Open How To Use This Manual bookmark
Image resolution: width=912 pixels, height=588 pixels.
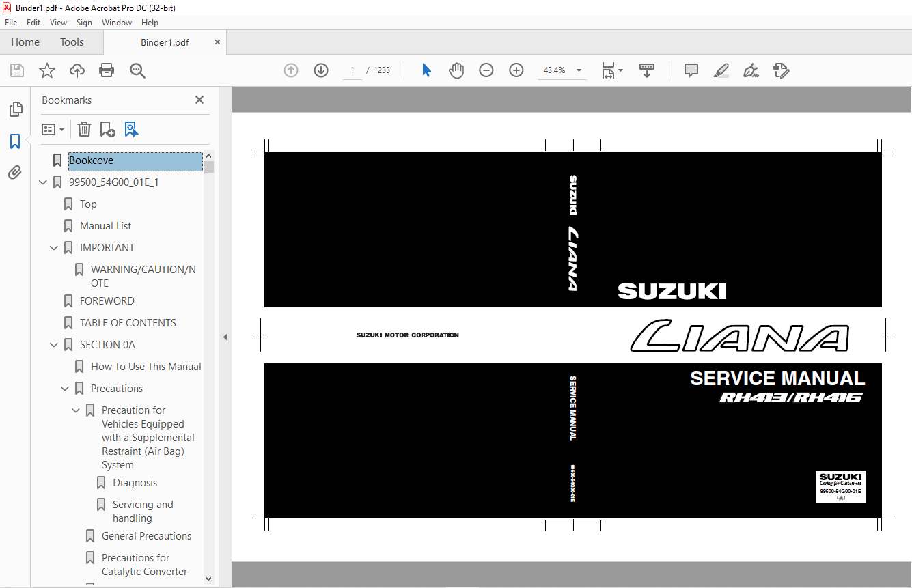tap(146, 367)
